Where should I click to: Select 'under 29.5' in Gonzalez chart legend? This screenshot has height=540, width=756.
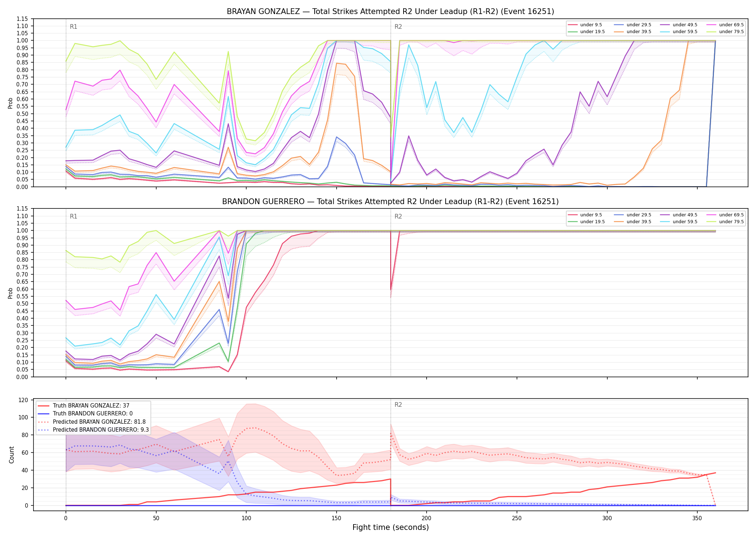pos(633,25)
